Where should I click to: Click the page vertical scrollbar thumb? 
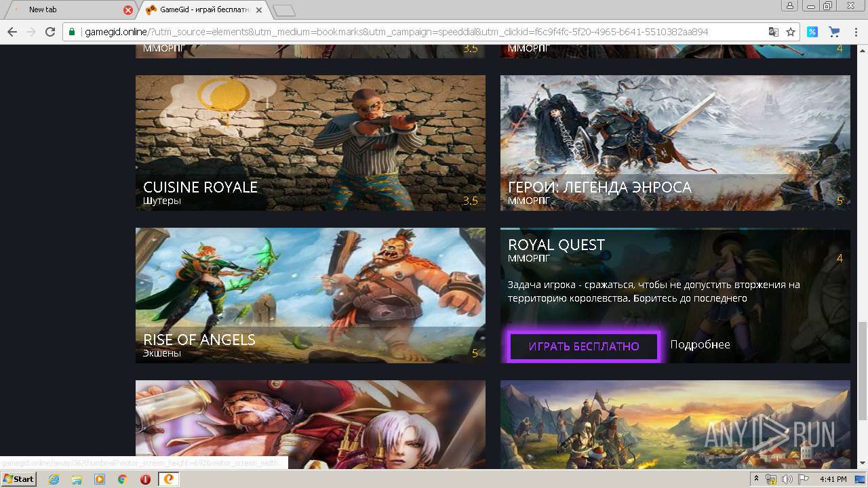click(x=862, y=371)
